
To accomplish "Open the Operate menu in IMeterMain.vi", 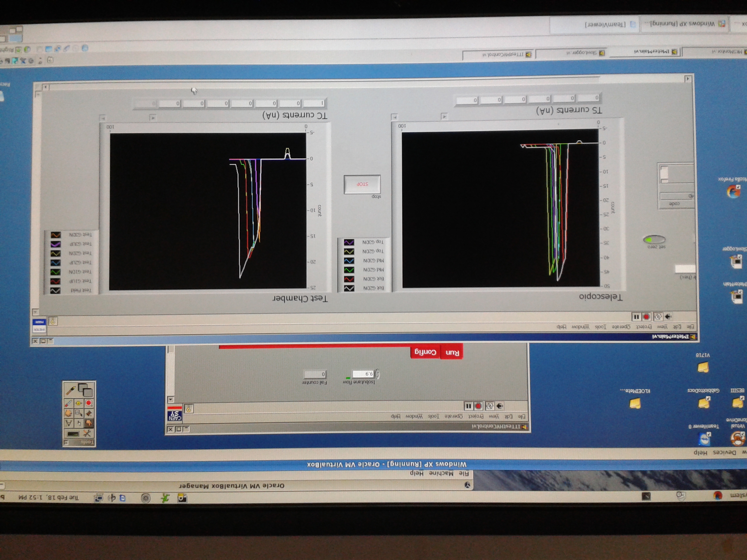I will 621,327.
